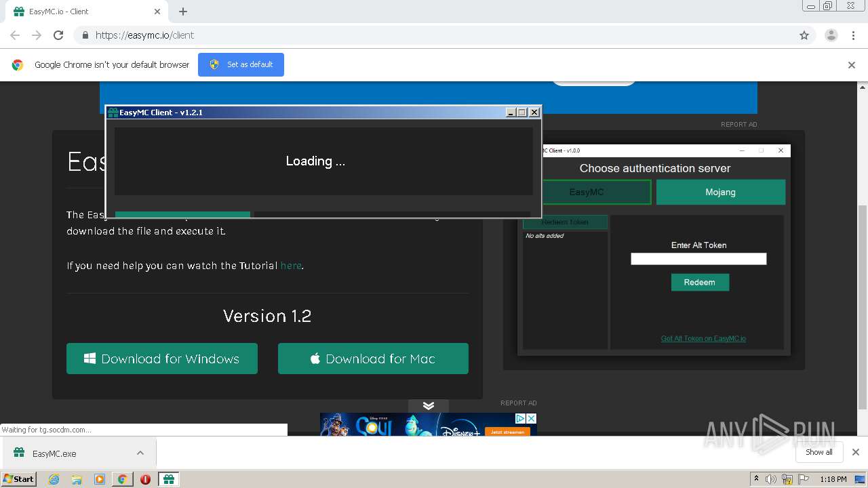Open the Opera taskbar icon
Image resolution: width=868 pixels, height=488 pixels.
point(145,479)
